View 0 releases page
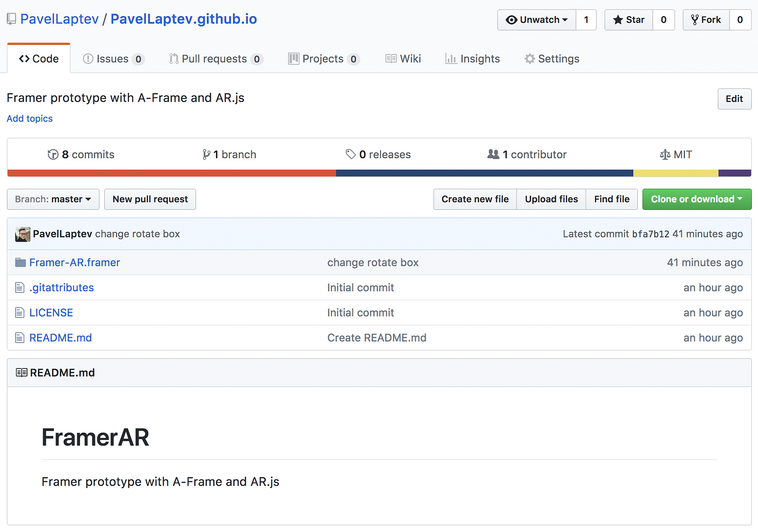 pos(378,154)
